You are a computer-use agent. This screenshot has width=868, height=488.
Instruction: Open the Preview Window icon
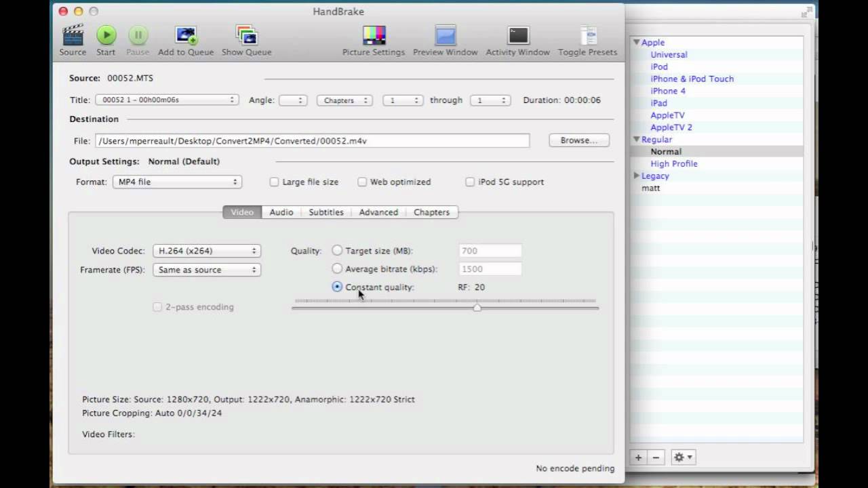[446, 35]
